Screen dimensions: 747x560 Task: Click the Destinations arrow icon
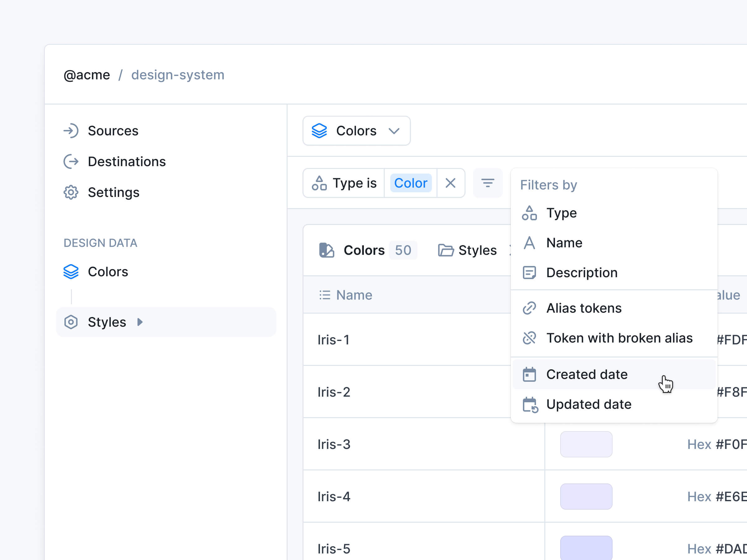click(x=71, y=162)
